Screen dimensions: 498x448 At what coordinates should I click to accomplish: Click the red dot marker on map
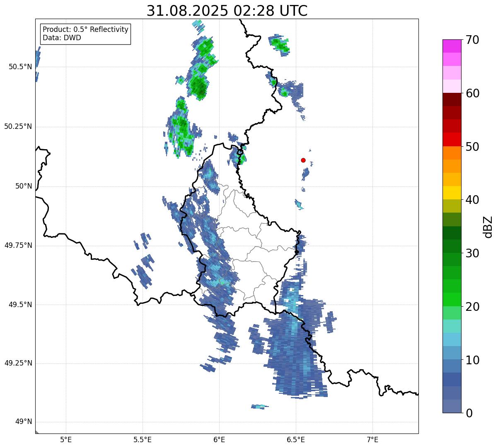[x=303, y=160]
